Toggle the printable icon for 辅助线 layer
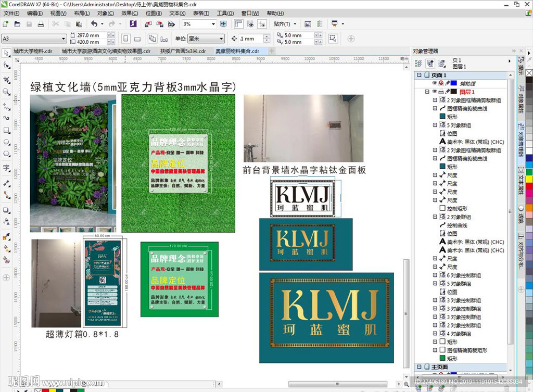This screenshot has width=533, height=392. (441, 83)
